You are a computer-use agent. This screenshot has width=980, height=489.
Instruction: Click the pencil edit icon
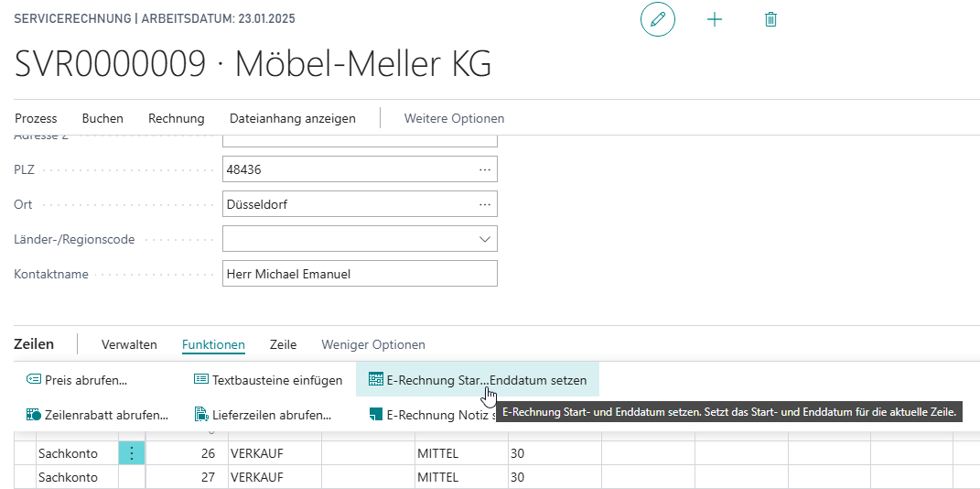tap(657, 19)
